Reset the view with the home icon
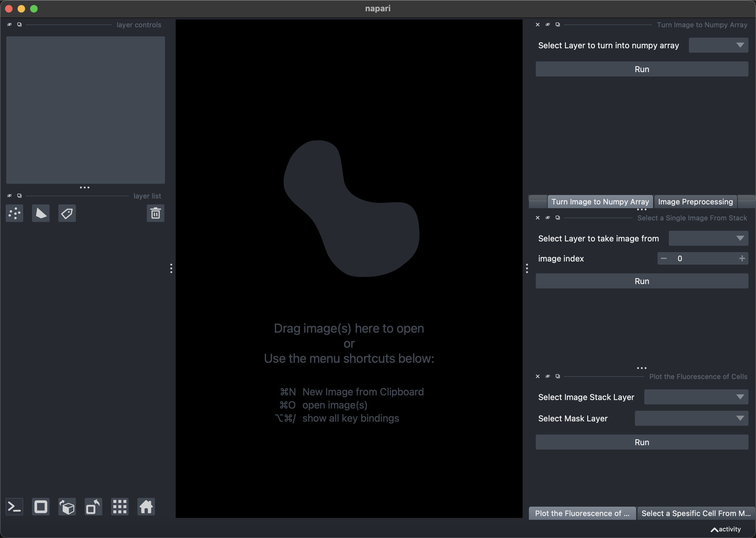 click(146, 506)
